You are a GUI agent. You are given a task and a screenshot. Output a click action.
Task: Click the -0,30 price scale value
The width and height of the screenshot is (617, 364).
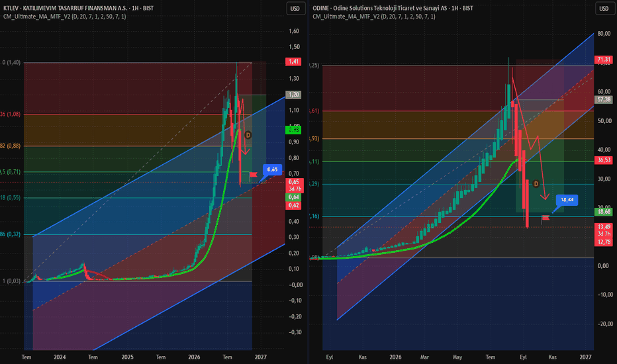click(295, 332)
